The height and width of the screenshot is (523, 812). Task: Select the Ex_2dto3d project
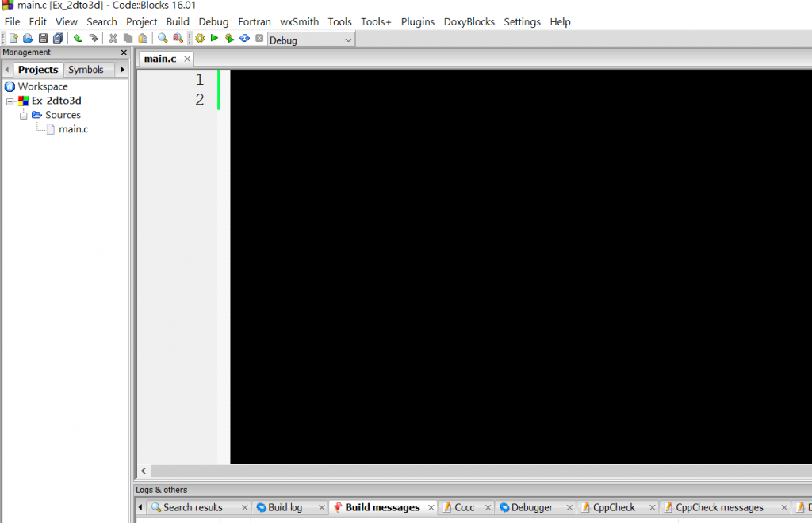pos(56,101)
